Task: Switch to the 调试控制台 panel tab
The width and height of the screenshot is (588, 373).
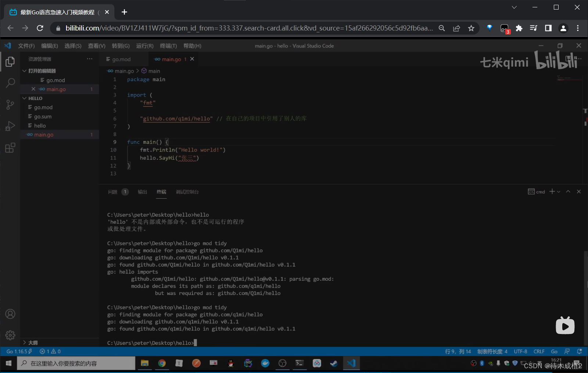Action: (187, 192)
